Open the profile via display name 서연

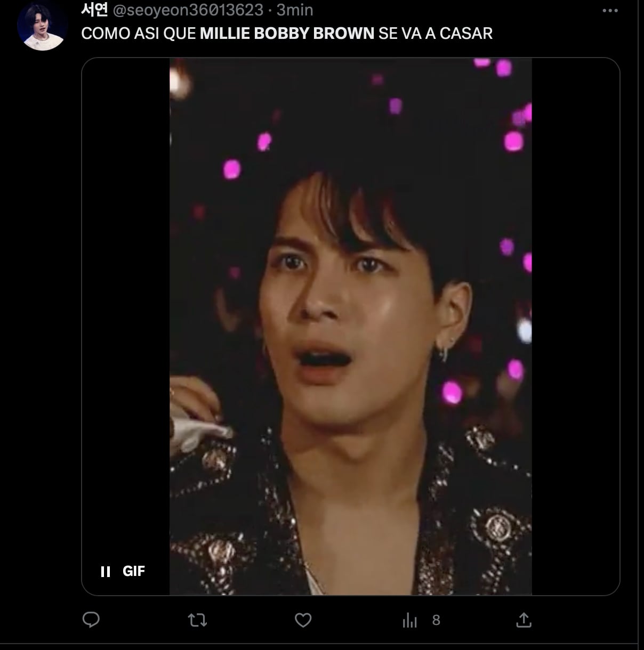pos(94,10)
